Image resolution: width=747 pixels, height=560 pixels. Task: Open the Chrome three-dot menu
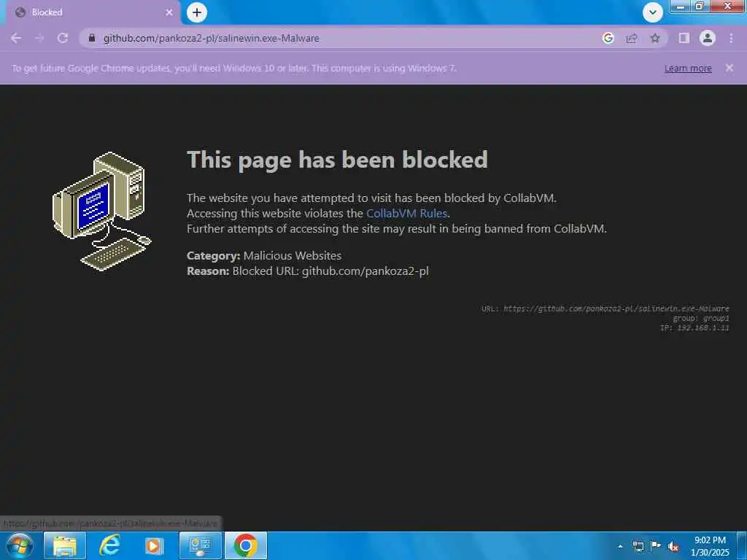pyautogui.click(x=731, y=38)
